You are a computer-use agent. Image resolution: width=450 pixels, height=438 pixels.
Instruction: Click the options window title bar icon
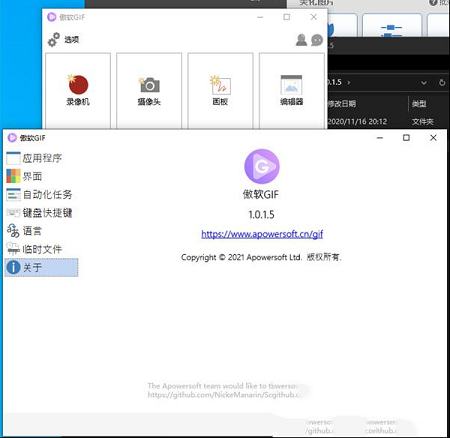click(12, 138)
